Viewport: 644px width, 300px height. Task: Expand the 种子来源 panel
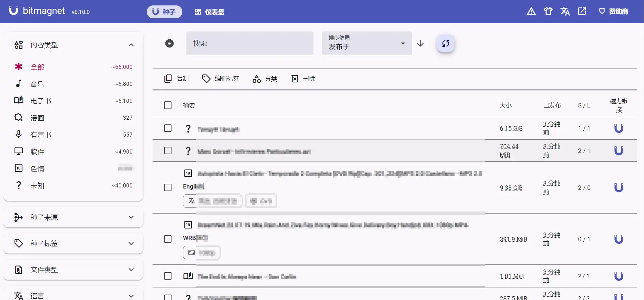(73, 217)
